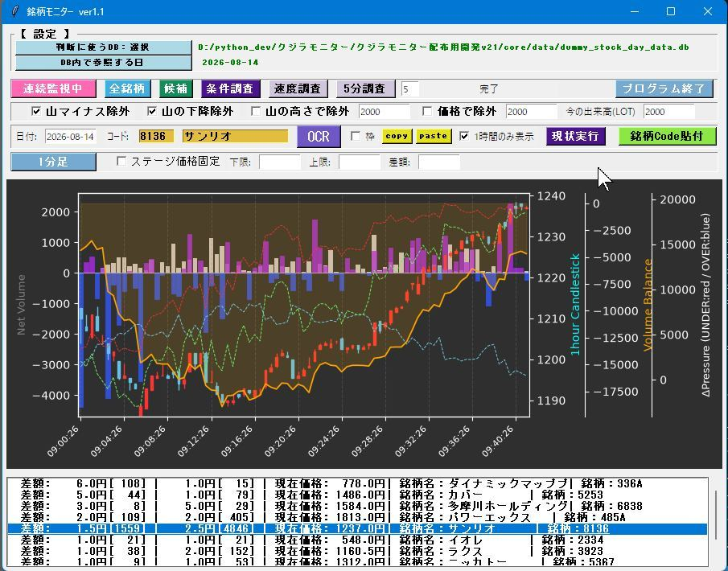Click the yellow paste button
Viewport: 728px width, 571px height.
coord(433,136)
